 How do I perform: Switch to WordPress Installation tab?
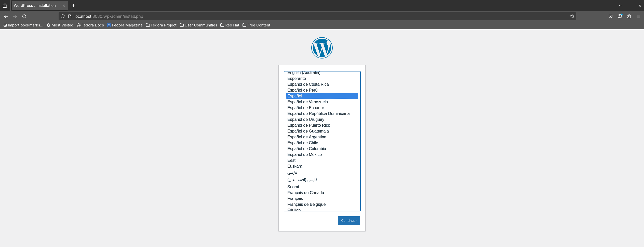[39, 6]
